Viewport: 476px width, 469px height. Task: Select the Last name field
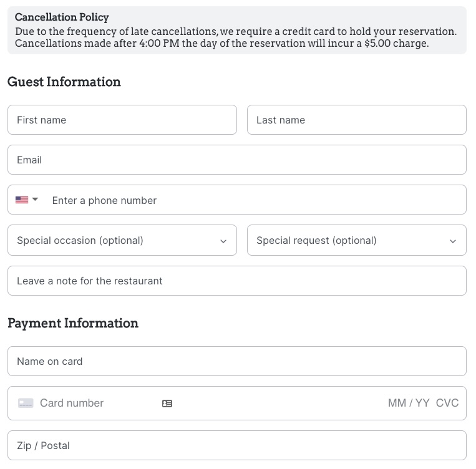click(357, 120)
